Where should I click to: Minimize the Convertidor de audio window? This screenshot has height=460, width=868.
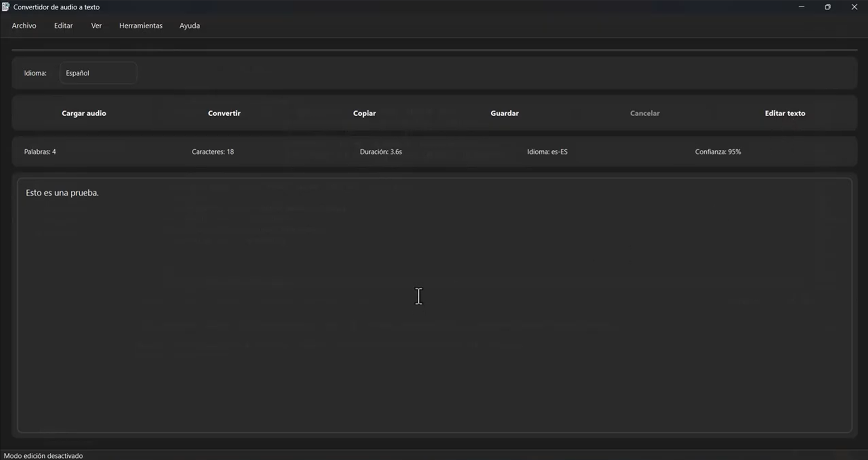pyautogui.click(x=801, y=7)
